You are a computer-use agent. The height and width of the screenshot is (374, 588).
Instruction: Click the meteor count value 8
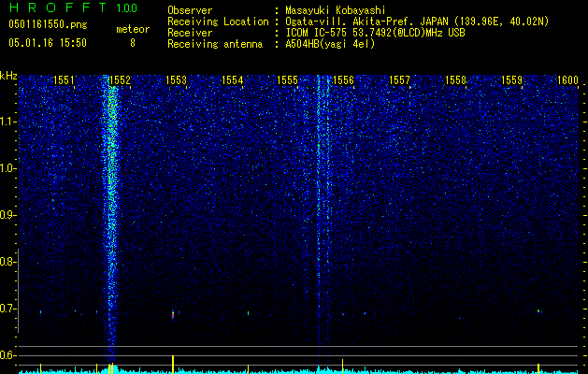click(133, 43)
